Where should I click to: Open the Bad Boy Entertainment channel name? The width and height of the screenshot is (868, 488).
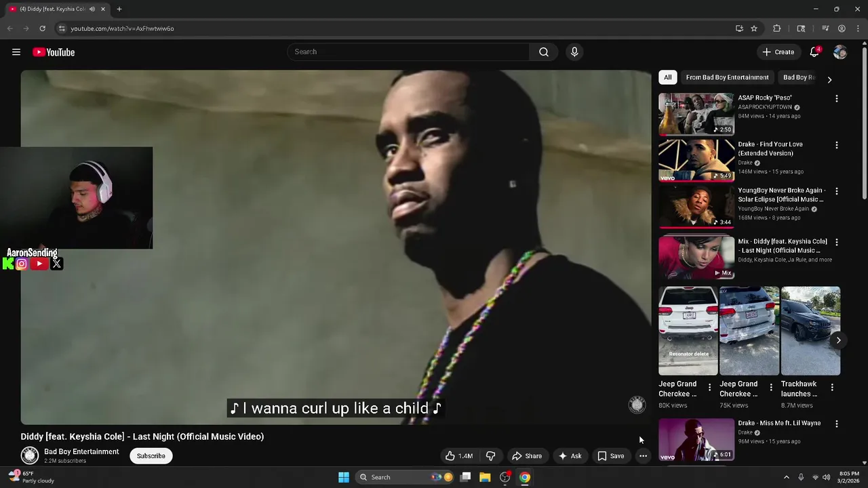[x=81, y=451]
